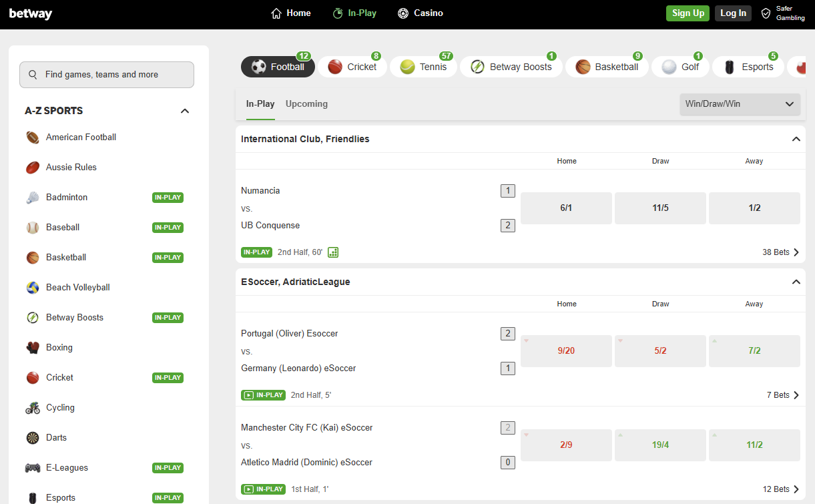The width and height of the screenshot is (815, 504).
Task: Click the Log In button
Action: pyautogui.click(x=733, y=13)
